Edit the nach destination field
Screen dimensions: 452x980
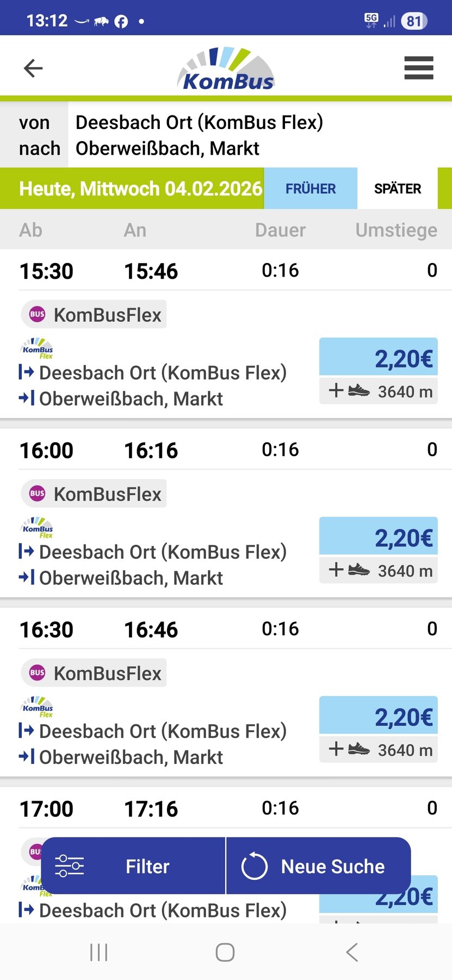click(x=168, y=148)
